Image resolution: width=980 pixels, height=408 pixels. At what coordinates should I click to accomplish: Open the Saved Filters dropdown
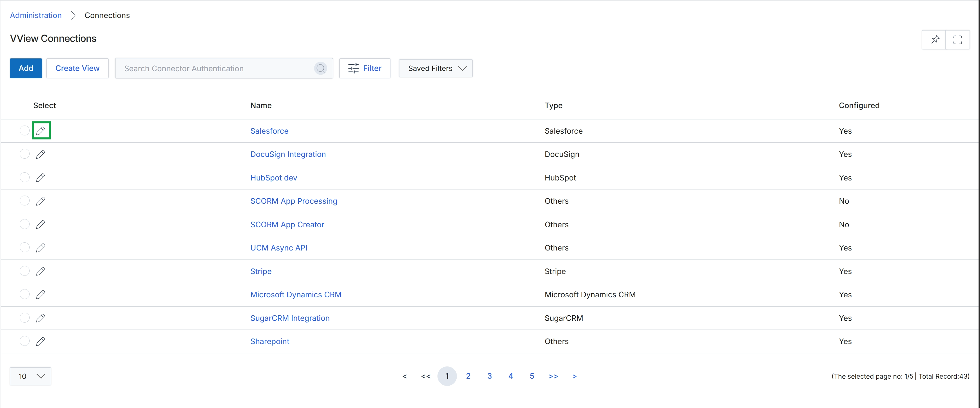pos(436,68)
